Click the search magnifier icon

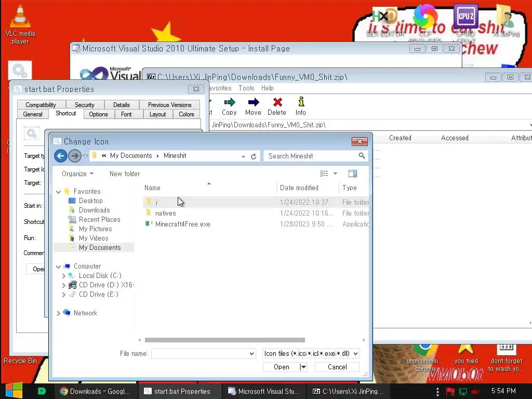pos(362,156)
